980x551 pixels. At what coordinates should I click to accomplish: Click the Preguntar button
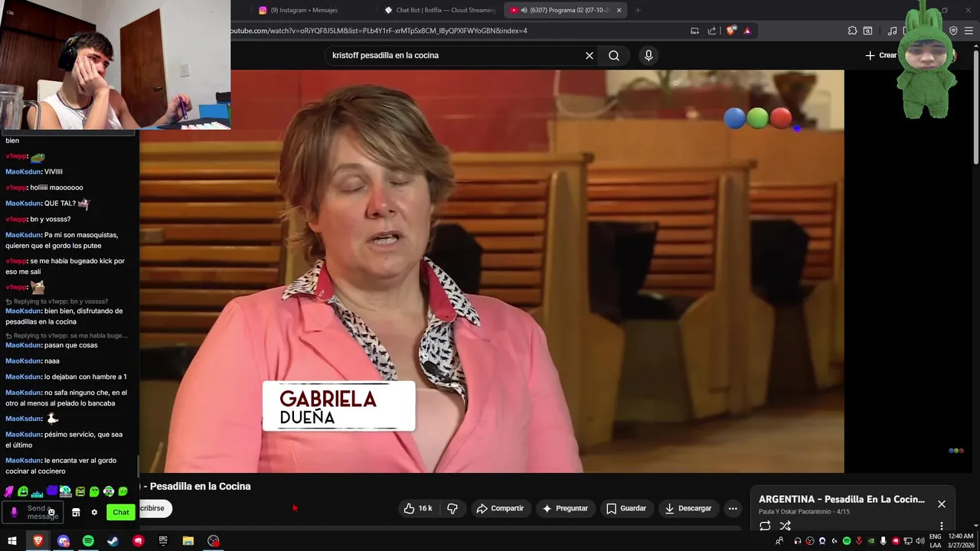point(565,508)
